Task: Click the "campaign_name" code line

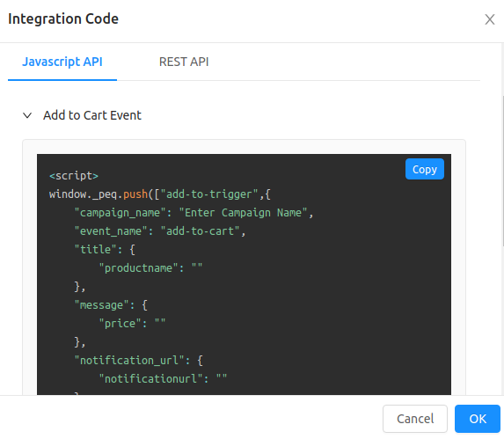Action: click(194, 213)
